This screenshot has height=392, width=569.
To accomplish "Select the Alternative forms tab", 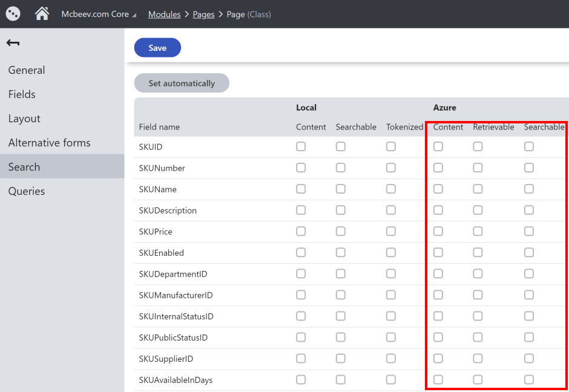I will tap(49, 143).
